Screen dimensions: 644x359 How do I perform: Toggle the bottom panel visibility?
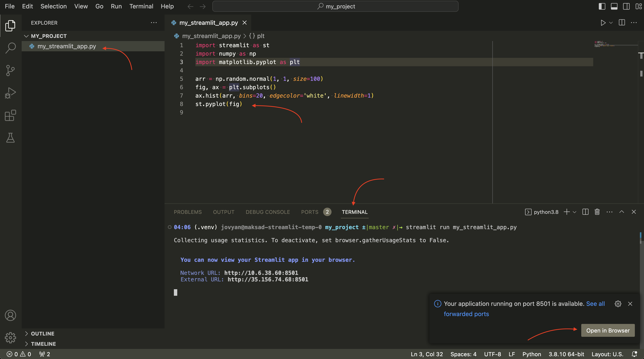[x=614, y=6]
